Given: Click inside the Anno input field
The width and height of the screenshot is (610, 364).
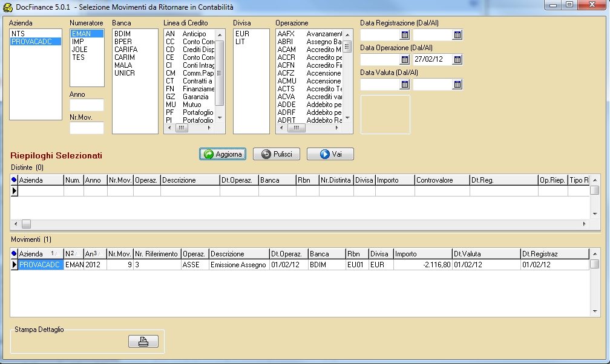Looking at the screenshot, I should coord(87,105).
